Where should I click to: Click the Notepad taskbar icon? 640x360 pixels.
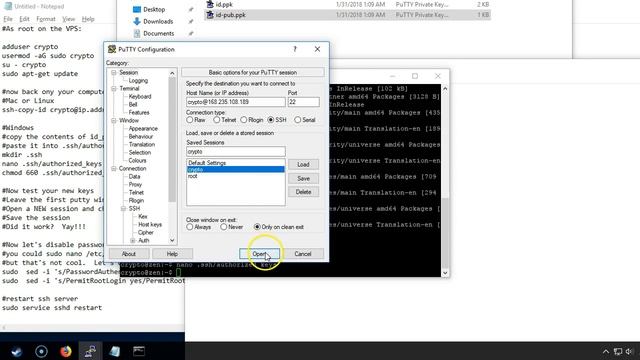click(115, 351)
